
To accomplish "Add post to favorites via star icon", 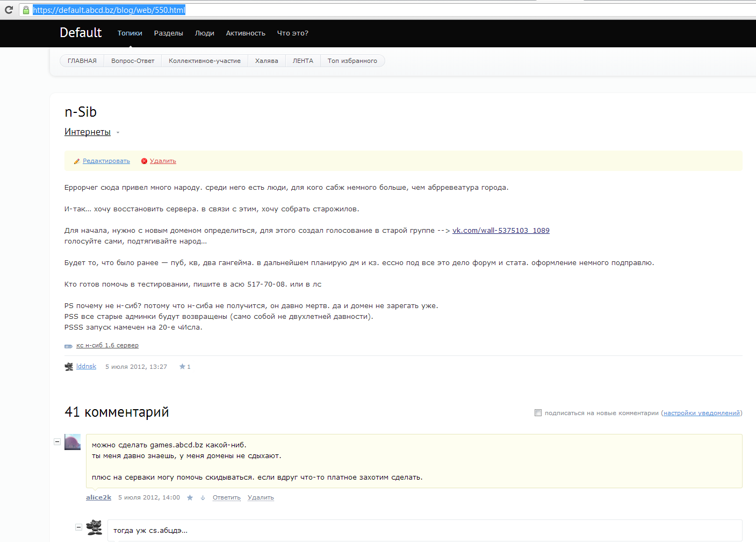I will (x=182, y=367).
